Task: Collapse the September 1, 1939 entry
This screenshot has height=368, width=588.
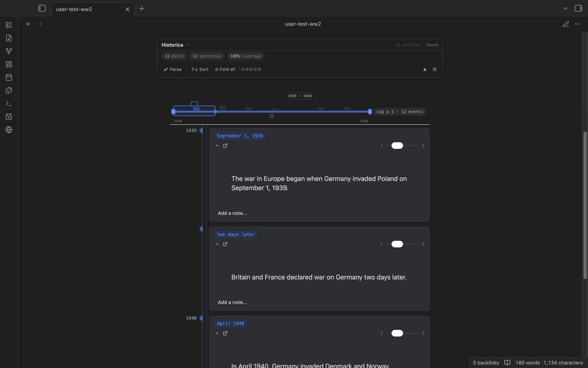Action: [217, 146]
